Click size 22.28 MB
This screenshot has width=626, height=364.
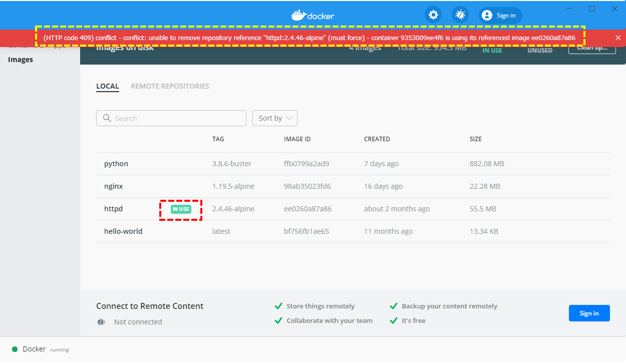coord(485,186)
